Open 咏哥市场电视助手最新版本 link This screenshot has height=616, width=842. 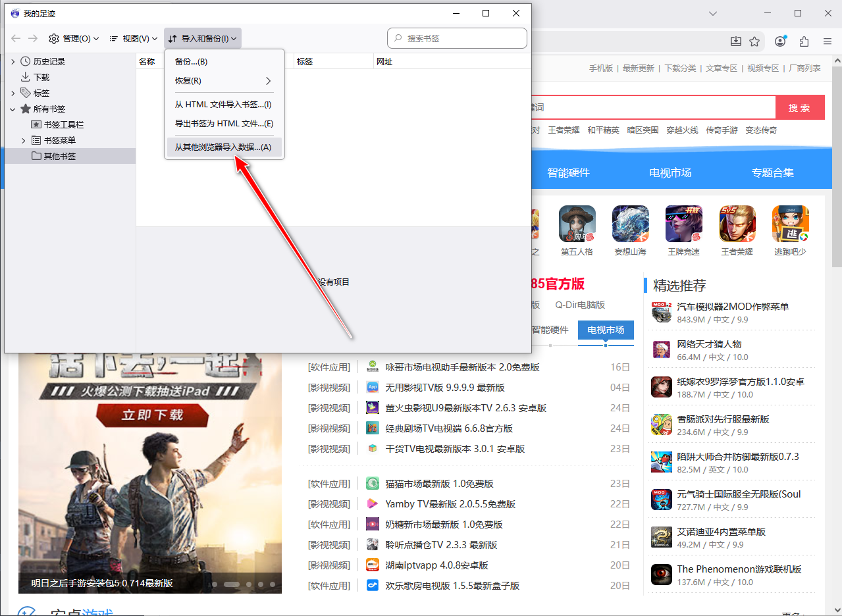click(463, 367)
